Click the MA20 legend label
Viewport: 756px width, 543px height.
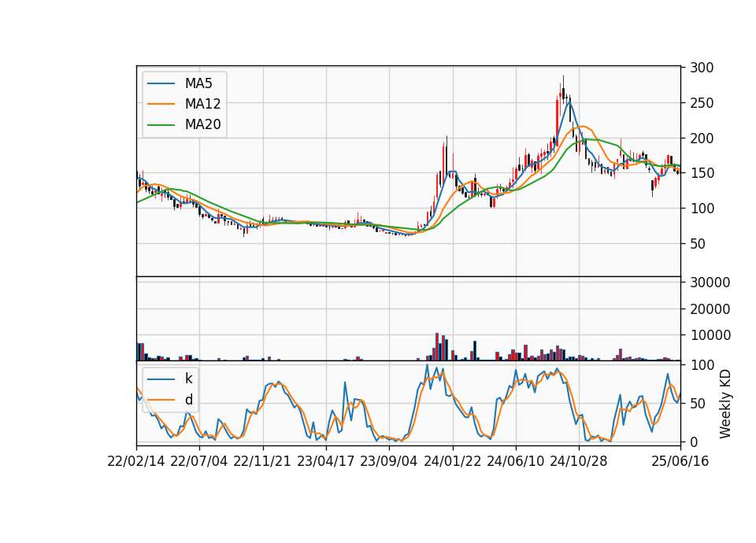[202, 124]
